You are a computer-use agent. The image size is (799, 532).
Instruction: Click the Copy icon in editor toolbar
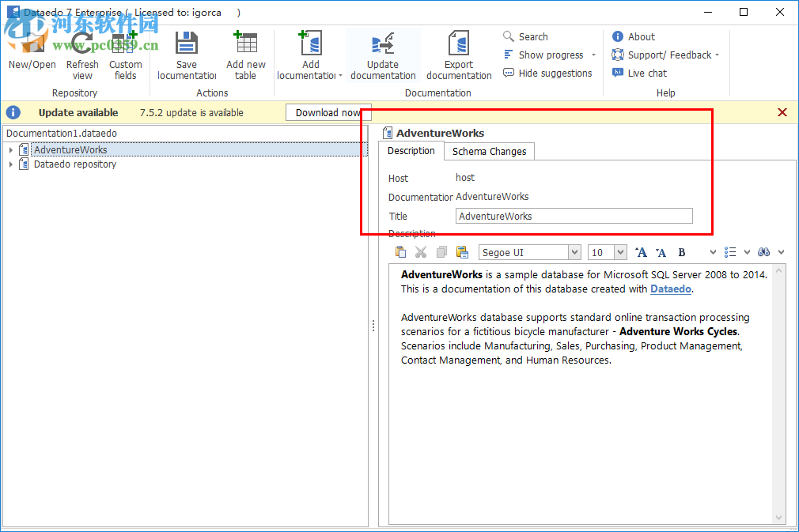441,252
